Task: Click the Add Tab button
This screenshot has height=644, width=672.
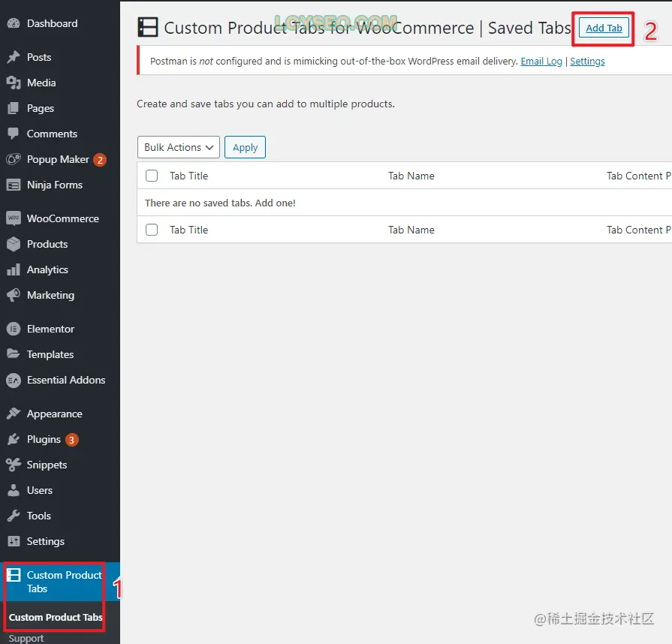Action: pyautogui.click(x=604, y=28)
